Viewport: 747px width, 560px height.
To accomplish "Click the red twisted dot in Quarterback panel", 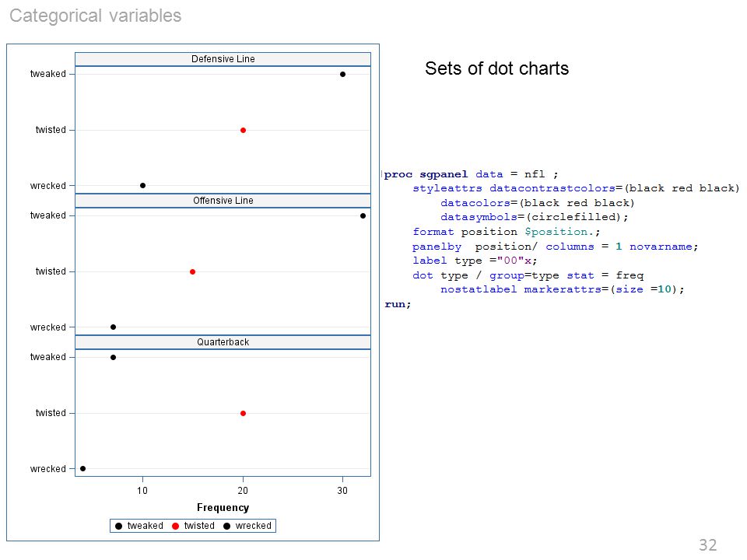I will pyautogui.click(x=243, y=413).
